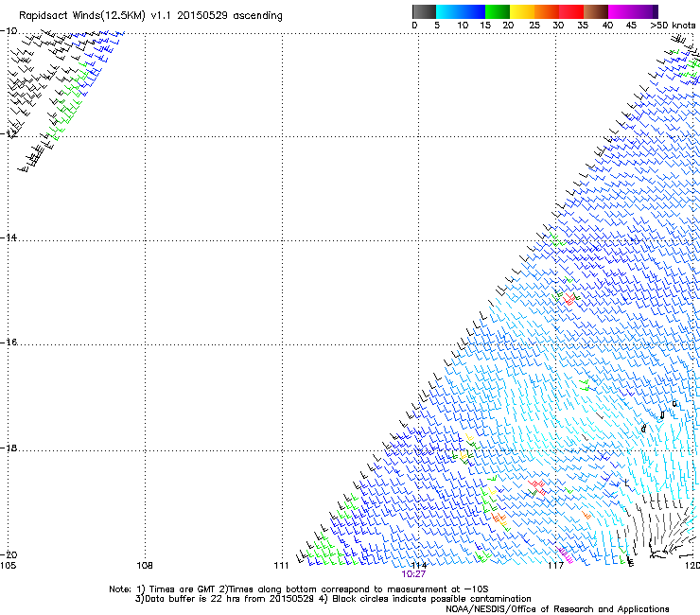Click the '108' longitude axis label

click(145, 566)
